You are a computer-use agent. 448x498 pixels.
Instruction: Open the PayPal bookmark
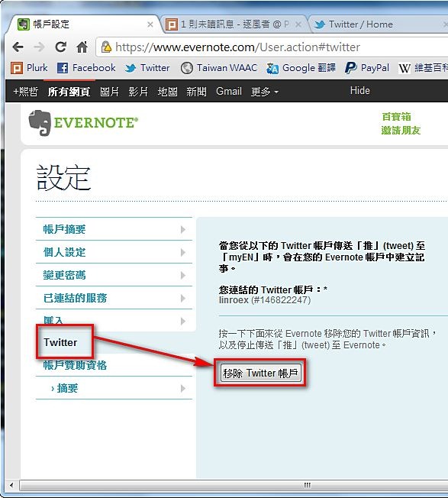367,68
